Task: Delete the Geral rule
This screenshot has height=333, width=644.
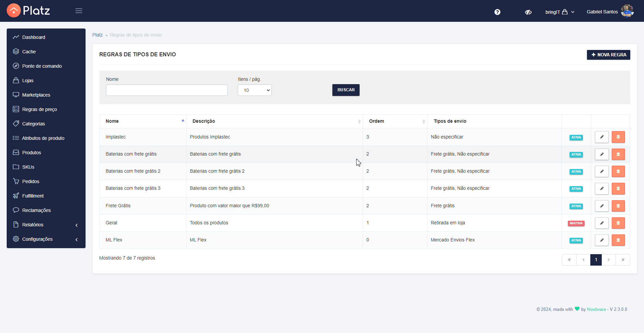Action: [x=618, y=223]
